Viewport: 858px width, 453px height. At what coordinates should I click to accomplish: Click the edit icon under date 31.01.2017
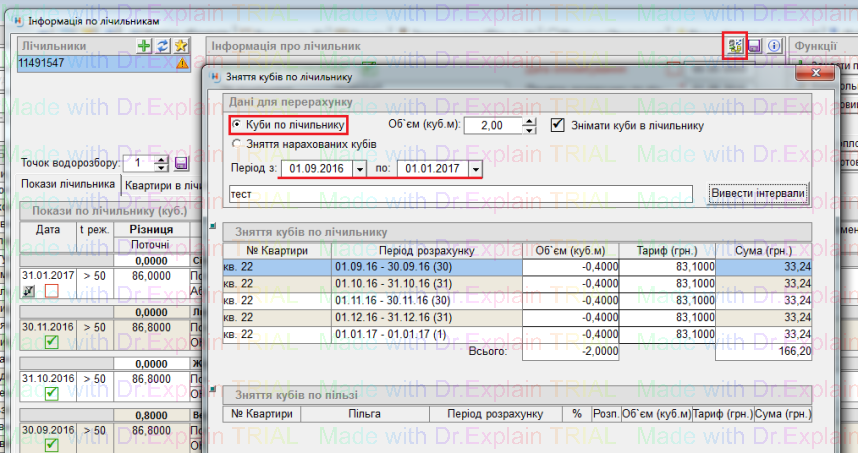point(31,290)
